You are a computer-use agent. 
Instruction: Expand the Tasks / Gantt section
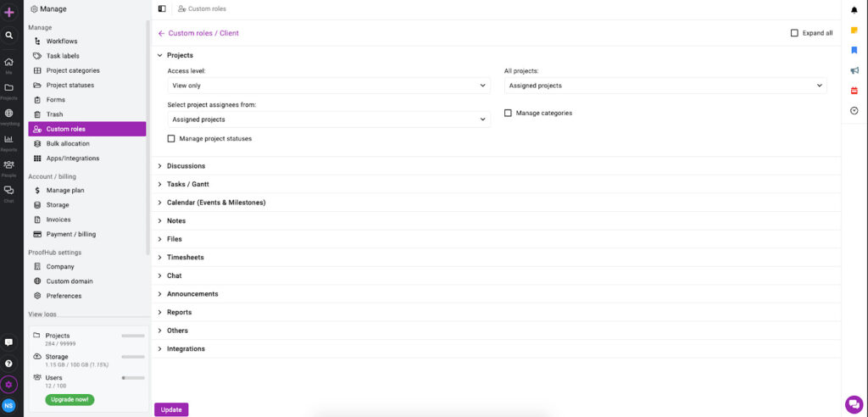pos(159,185)
